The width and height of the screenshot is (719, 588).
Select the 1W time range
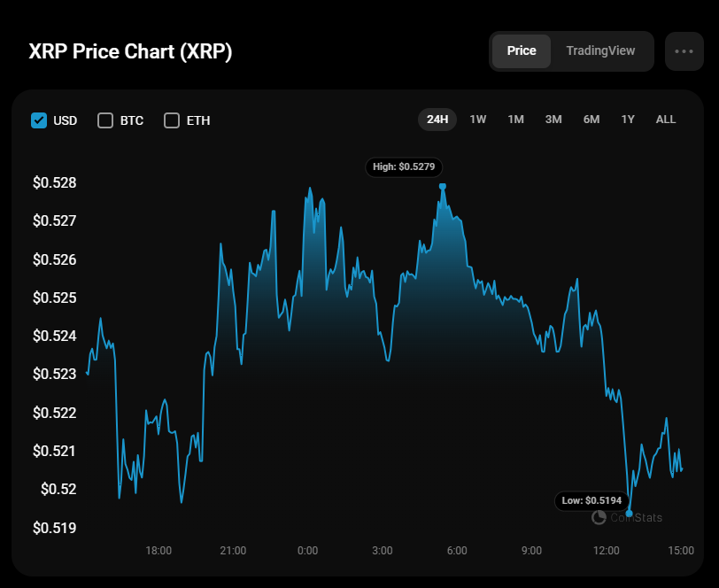pos(478,120)
